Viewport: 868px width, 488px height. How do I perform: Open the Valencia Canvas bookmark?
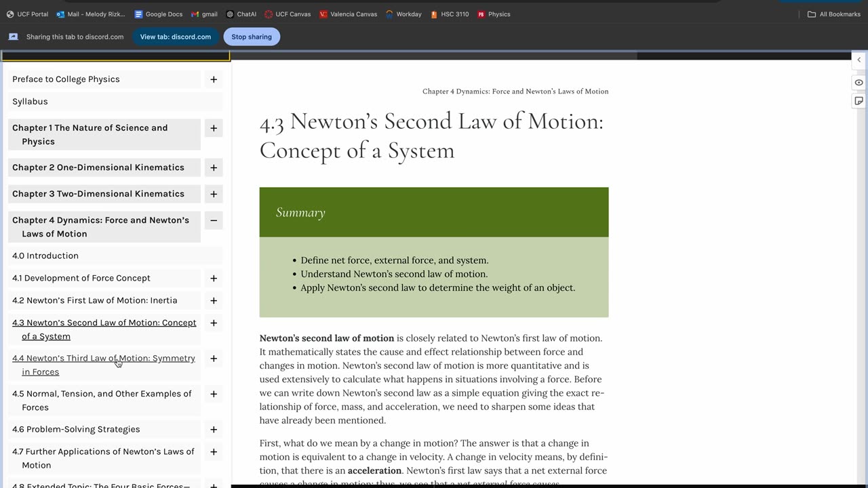[348, 14]
